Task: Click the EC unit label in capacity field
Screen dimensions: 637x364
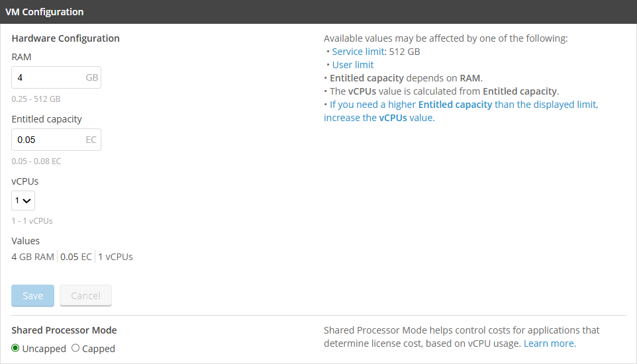Action: coord(92,140)
